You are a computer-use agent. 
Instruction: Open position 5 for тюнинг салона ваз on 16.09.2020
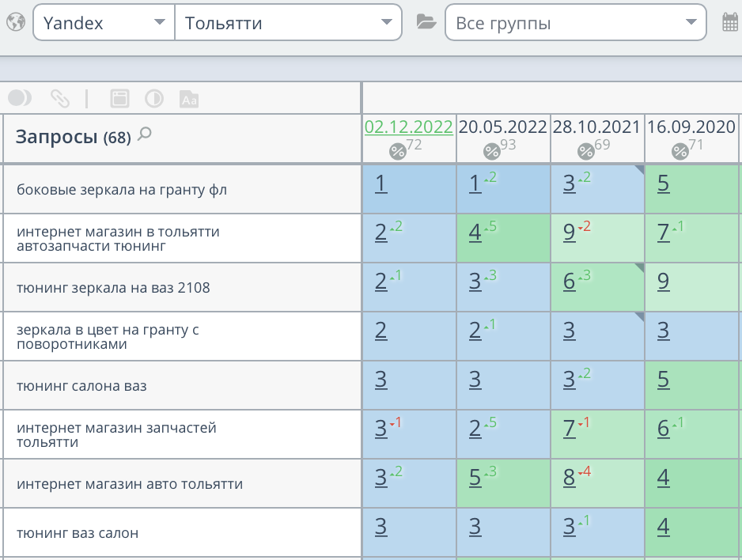664,380
